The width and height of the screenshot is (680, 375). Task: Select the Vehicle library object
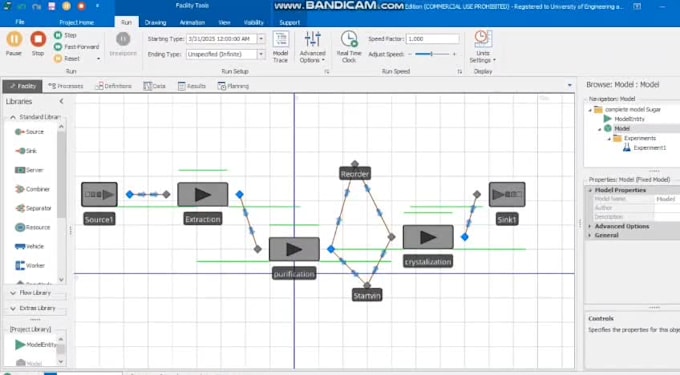point(29,246)
